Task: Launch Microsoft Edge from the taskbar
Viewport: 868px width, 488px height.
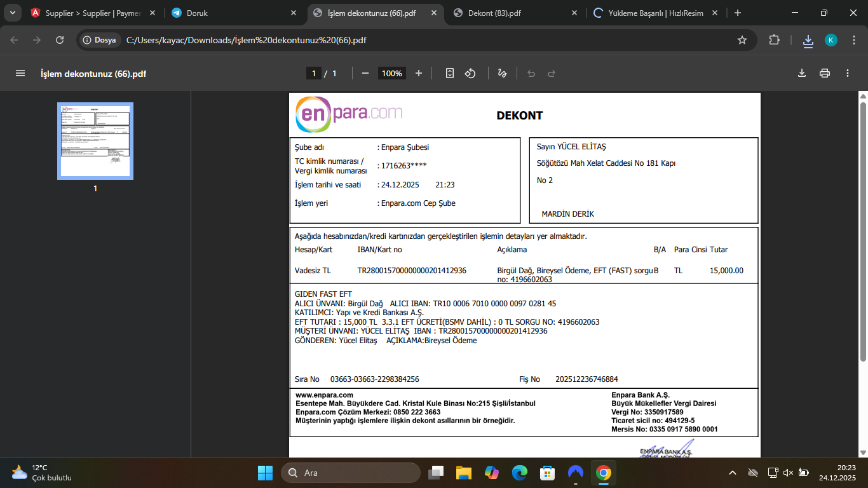Action: click(x=520, y=473)
